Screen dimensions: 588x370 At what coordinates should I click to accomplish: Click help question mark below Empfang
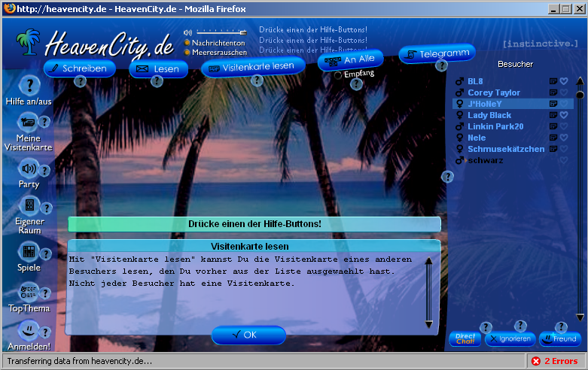[x=356, y=84]
